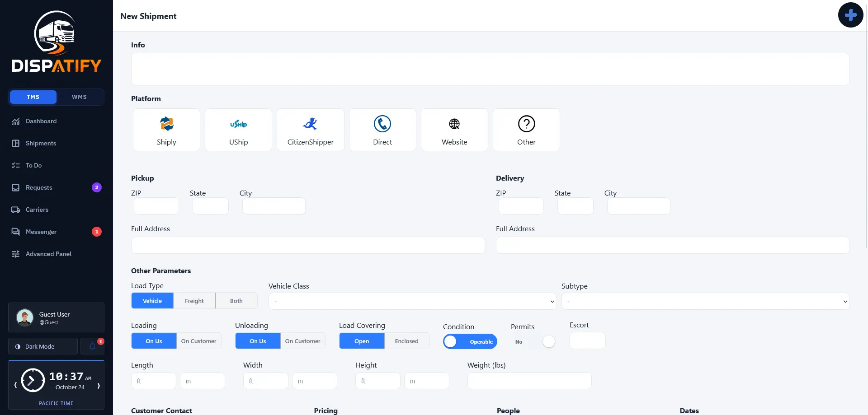The height and width of the screenshot is (415, 868).
Task: Set Load Covering to Enclosed
Action: click(407, 341)
